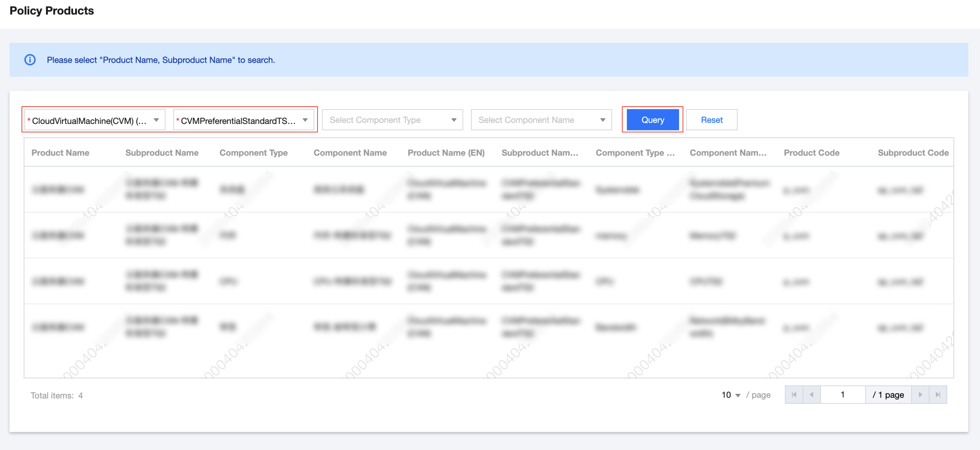980x450 pixels.
Task: Go to the next page
Action: [x=920, y=394]
